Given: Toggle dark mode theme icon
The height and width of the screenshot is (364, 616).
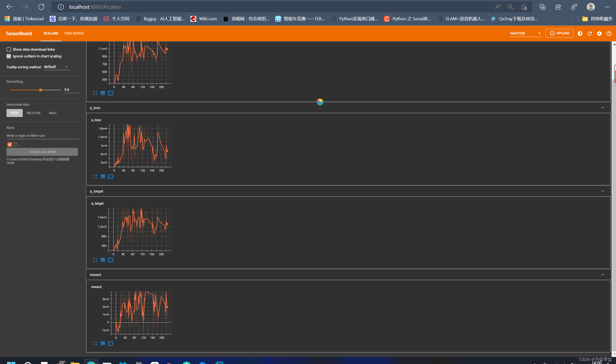Looking at the screenshot, I should pos(580,33).
